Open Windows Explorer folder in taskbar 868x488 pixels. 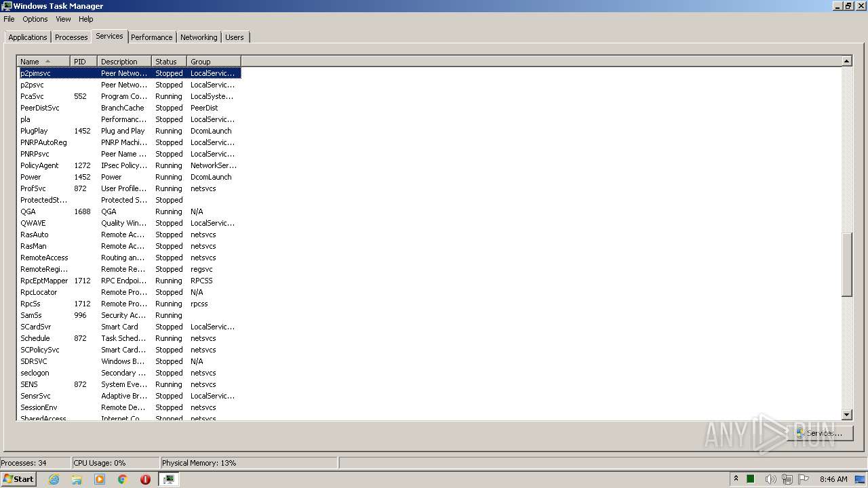pos(77,479)
